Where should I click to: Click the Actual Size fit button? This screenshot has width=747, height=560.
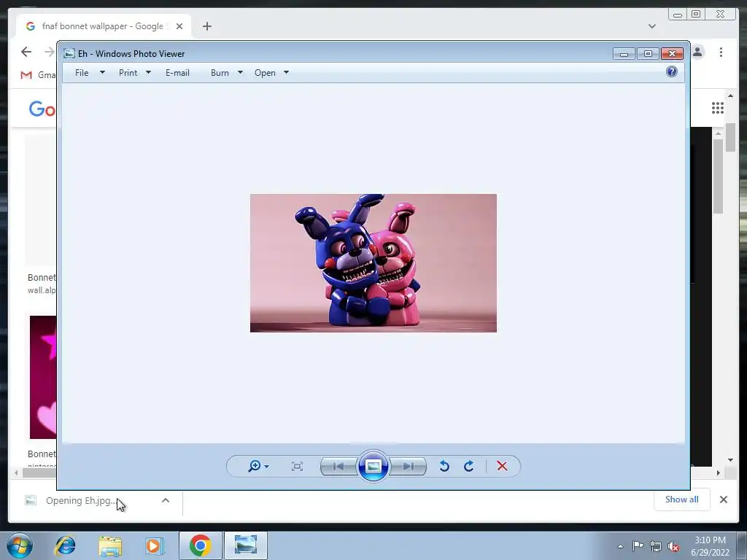point(297,466)
